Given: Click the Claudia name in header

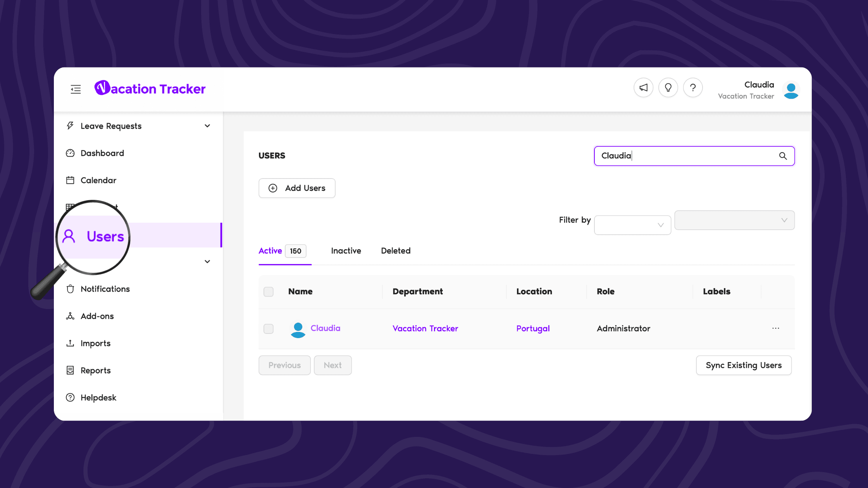Looking at the screenshot, I should tap(759, 84).
